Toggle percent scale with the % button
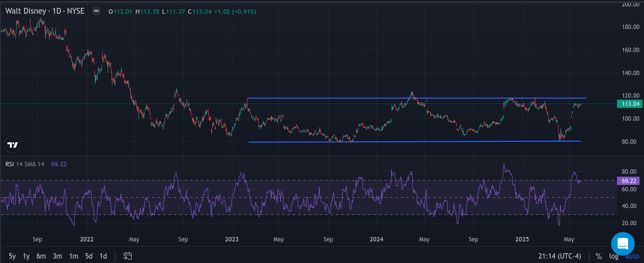Viewport: 644px width, 263px height. click(599, 256)
